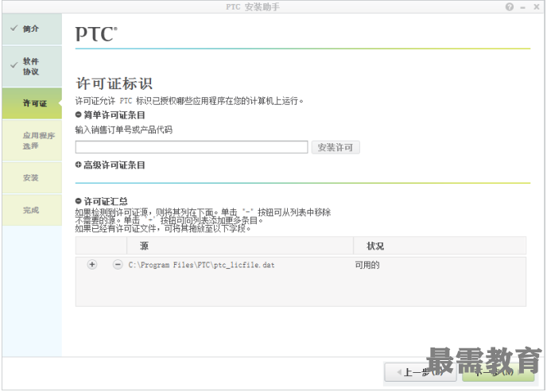This screenshot has width=547, height=392.
Task: Open the 软件协议 step in sidebar
Action: point(32,66)
